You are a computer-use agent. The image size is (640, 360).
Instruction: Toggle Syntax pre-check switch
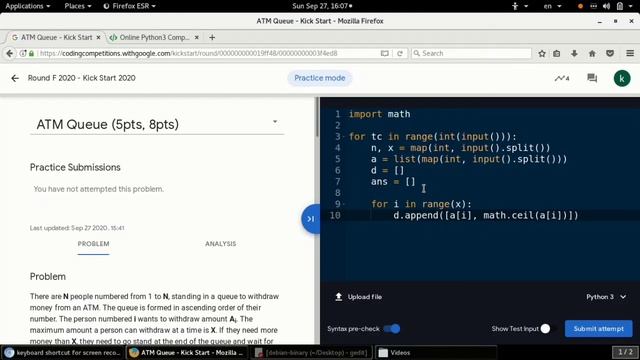click(392, 329)
